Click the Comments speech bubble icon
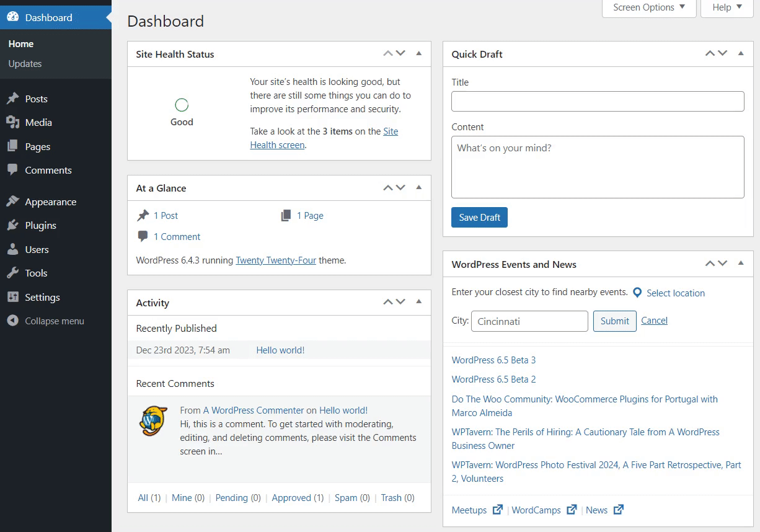The image size is (760, 532). (12, 170)
